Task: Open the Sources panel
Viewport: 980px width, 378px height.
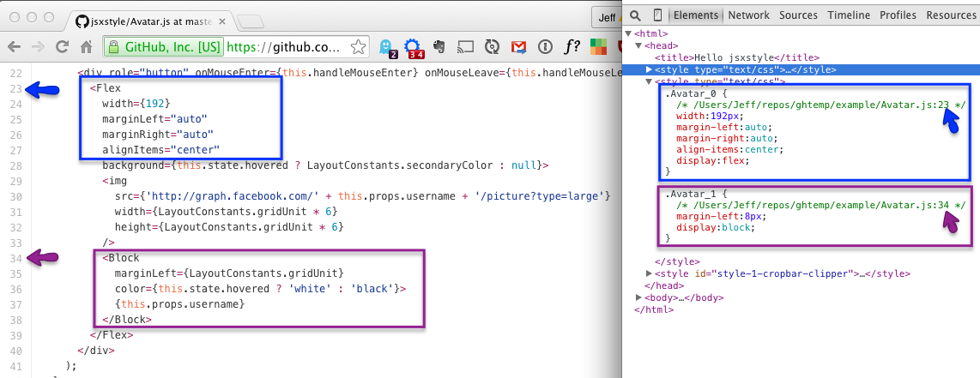Action: click(798, 15)
